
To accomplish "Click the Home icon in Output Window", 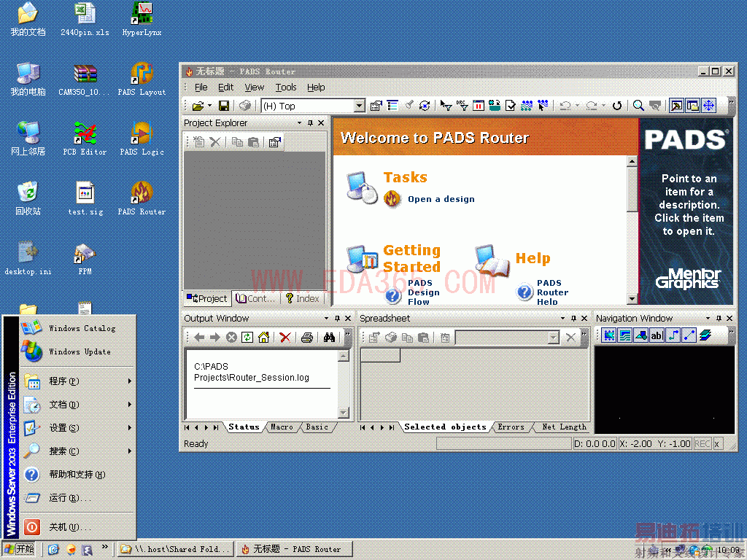I will click(263, 338).
